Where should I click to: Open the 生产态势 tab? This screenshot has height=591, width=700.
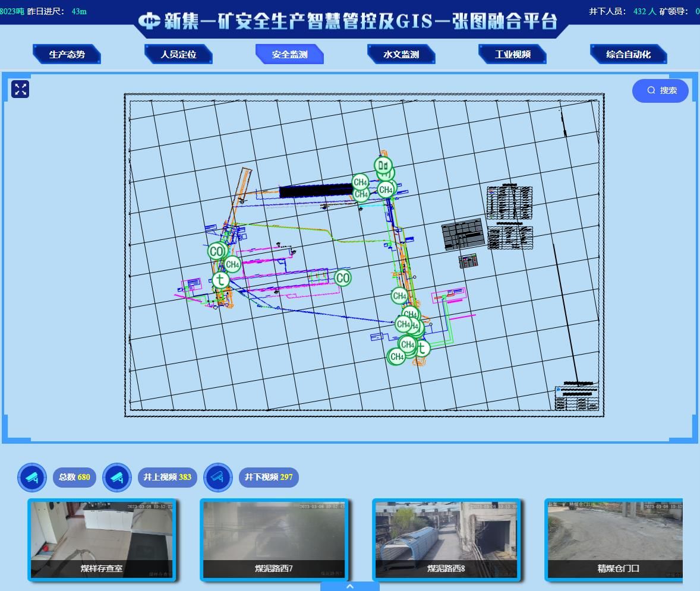(67, 55)
